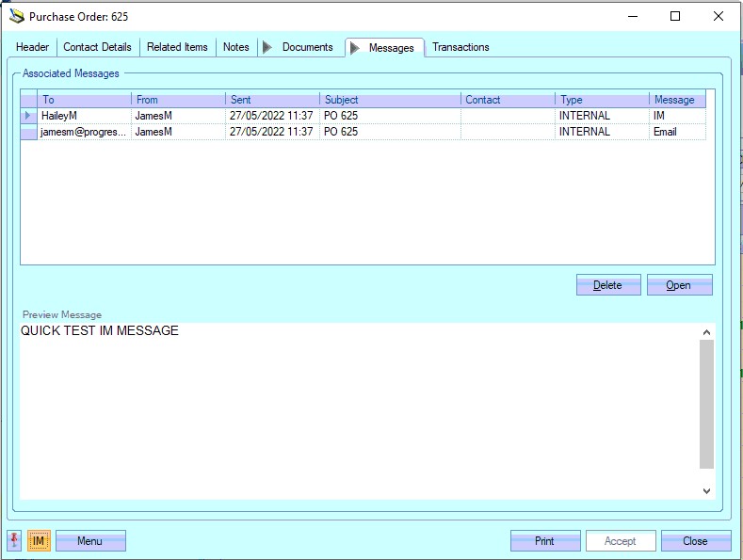743x560 pixels.
Task: Open the Menu button
Action: pos(90,541)
